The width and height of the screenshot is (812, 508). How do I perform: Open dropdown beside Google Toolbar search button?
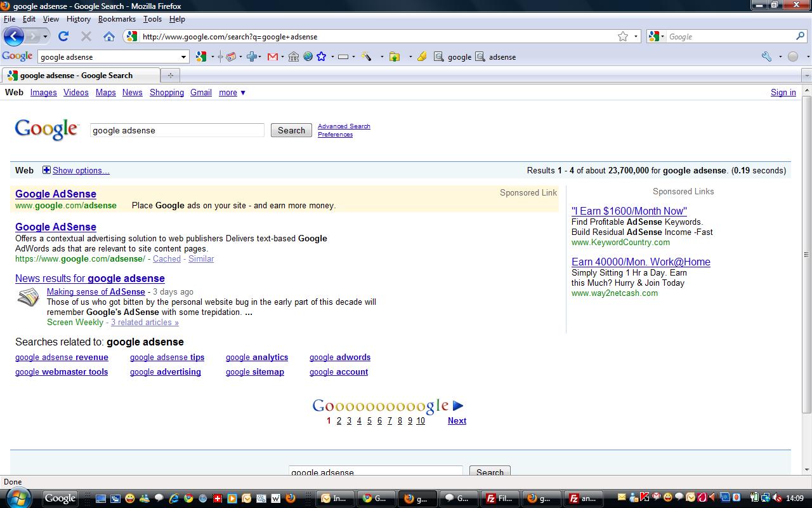[213, 57]
